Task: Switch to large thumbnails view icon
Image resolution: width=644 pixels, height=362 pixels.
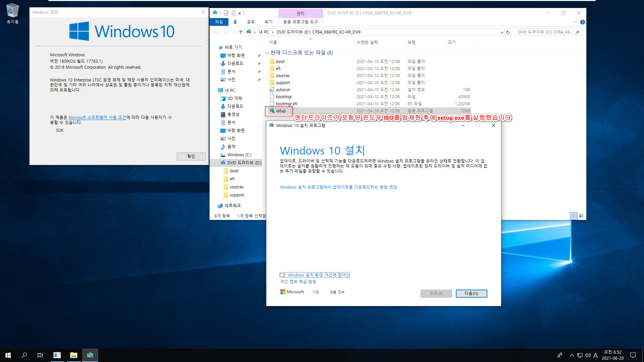Action: click(581, 216)
